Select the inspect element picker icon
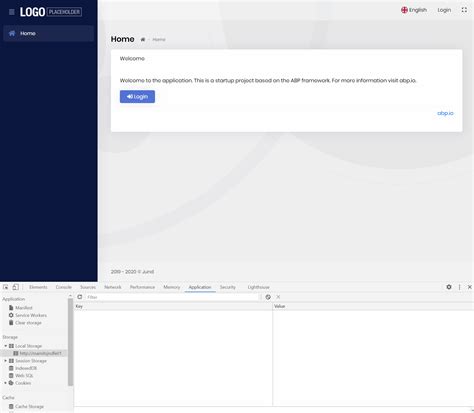This screenshot has height=413, width=474. click(x=5, y=287)
